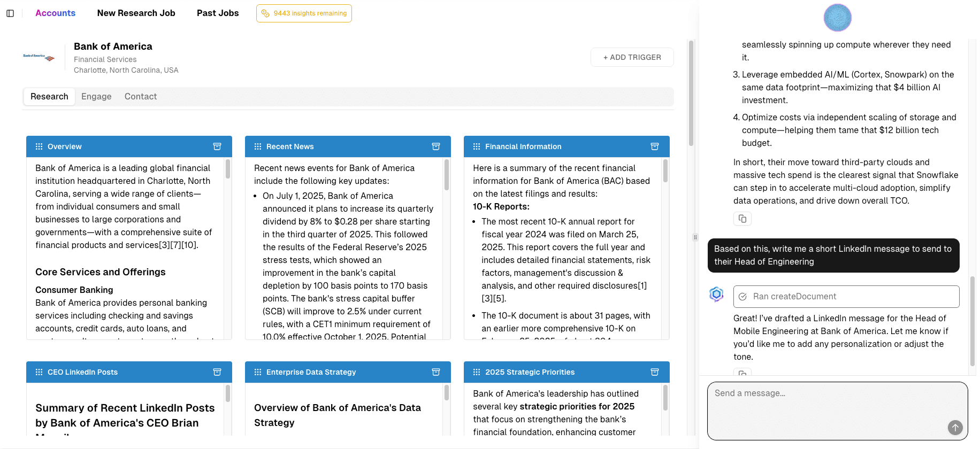The height and width of the screenshot is (449, 980).
Task: Copy the Snowflake recommendation chat response
Action: click(742, 219)
